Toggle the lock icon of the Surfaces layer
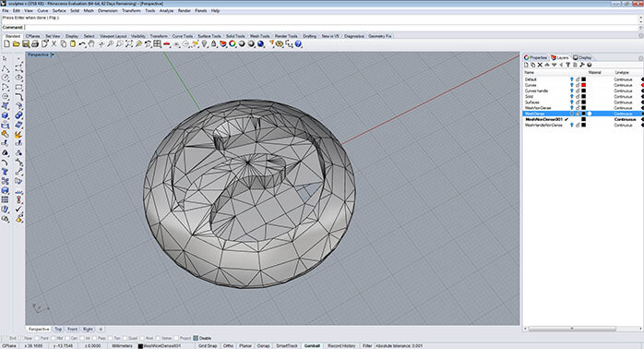Screen dimensions: 644x349 tap(578, 102)
